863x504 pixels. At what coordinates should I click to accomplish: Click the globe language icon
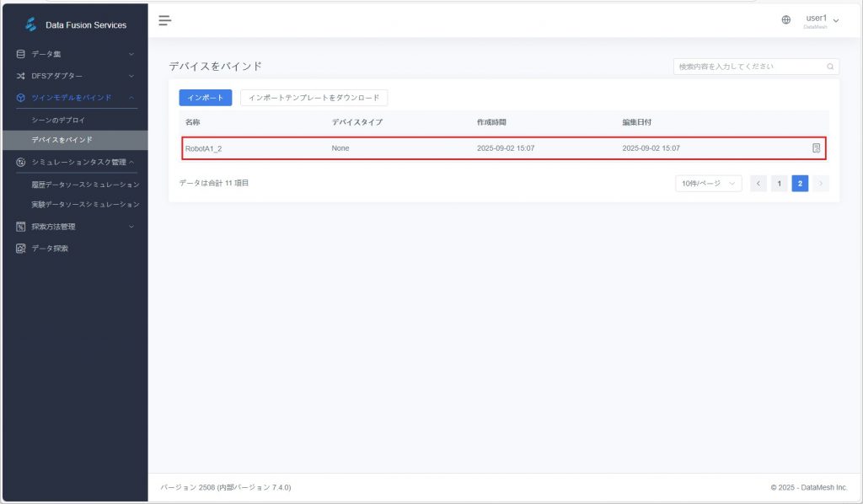pyautogui.click(x=786, y=20)
